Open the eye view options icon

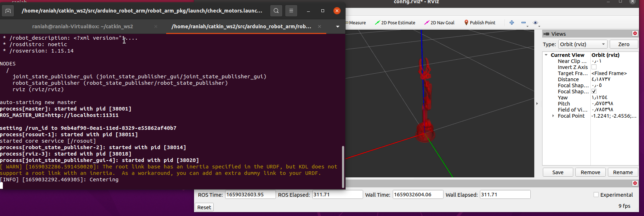pyautogui.click(x=535, y=23)
